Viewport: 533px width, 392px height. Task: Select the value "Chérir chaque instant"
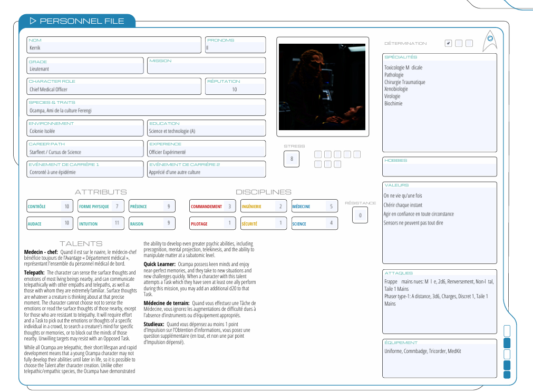click(x=403, y=205)
